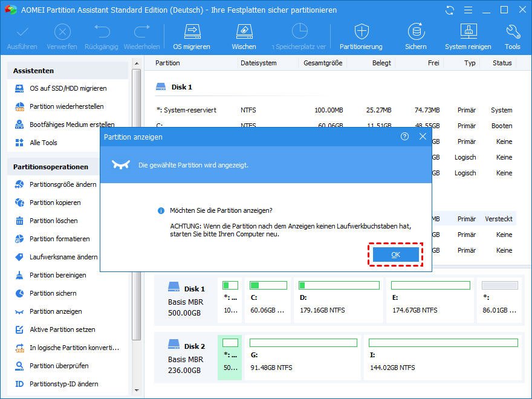Select Disk 1 first reserved partition block
The image size is (532, 399).
pos(230,300)
